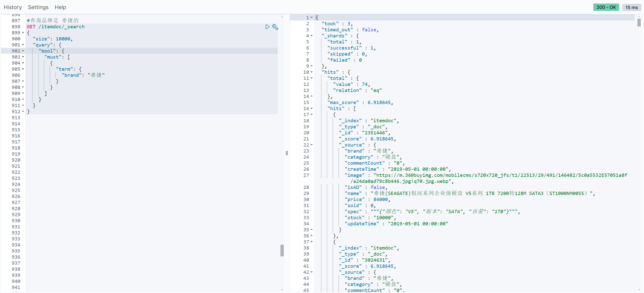Click the Help menu item
644x293 pixels.
[60, 7]
